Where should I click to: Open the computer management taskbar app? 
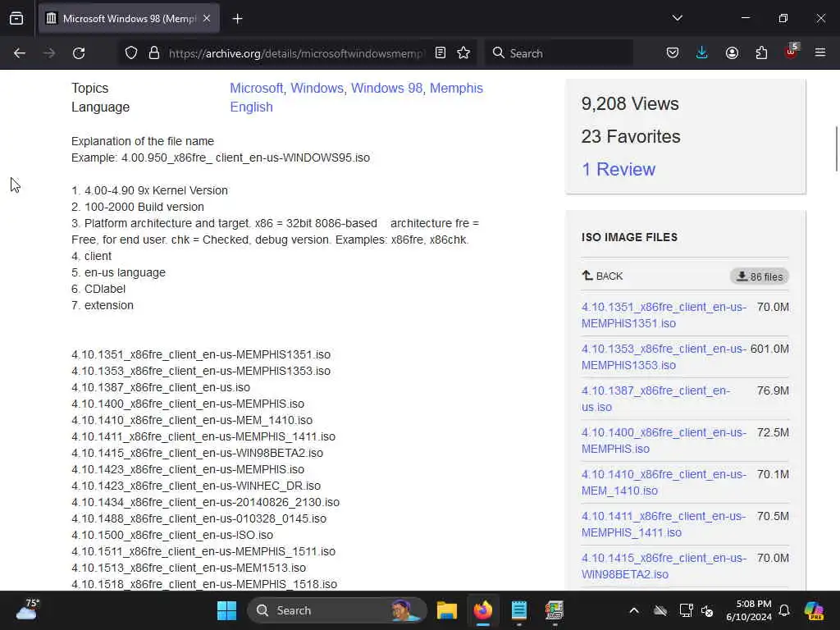pos(555,610)
